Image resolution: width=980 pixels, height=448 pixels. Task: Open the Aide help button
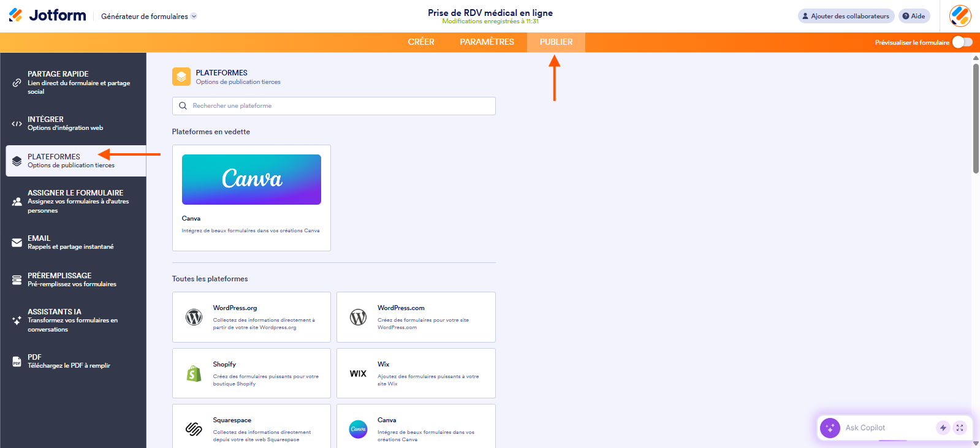coord(914,16)
